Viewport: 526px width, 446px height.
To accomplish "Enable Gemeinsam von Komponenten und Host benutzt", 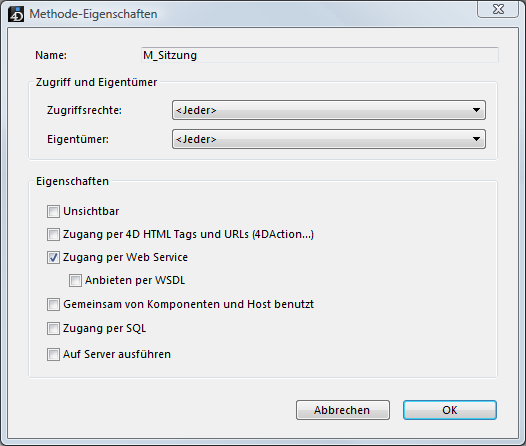I will 53,304.
